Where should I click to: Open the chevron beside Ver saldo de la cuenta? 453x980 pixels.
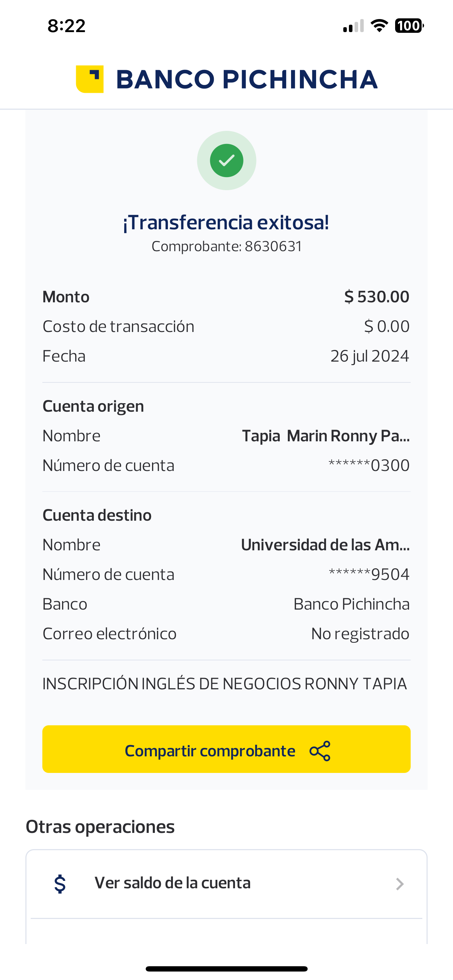pos(399,884)
